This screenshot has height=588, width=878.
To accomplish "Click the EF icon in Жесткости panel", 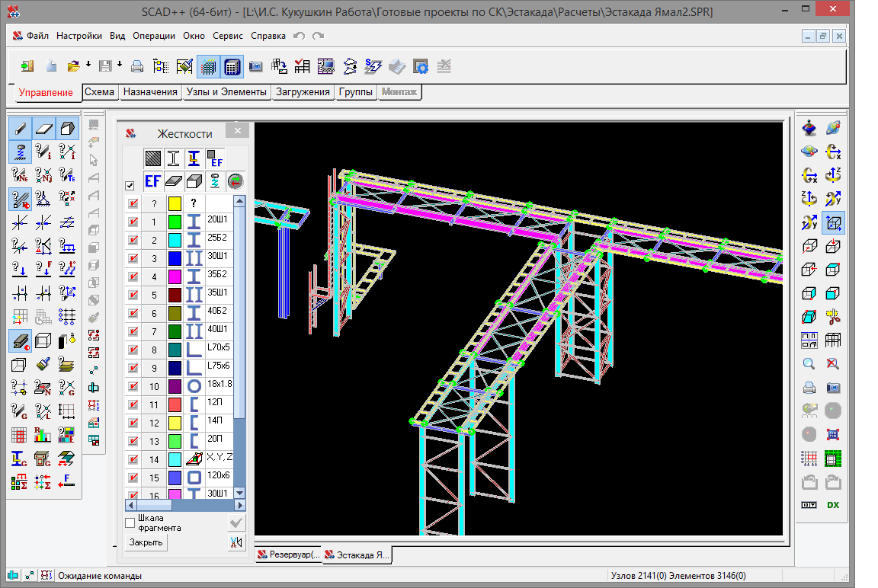I will [152, 181].
